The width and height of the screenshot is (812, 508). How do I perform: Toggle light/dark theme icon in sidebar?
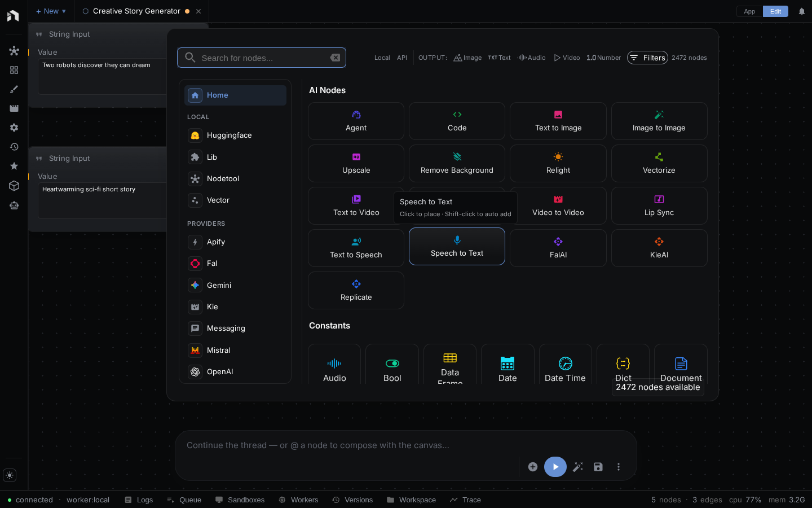(10, 475)
